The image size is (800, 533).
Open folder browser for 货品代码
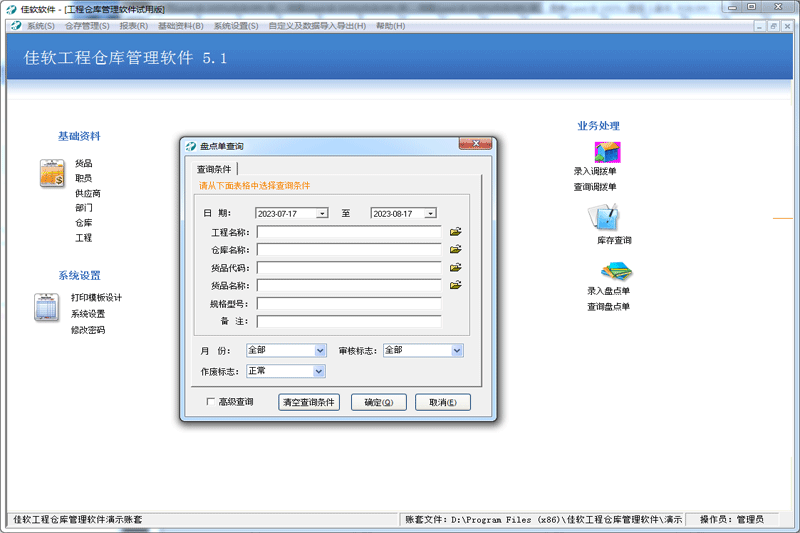(456, 267)
